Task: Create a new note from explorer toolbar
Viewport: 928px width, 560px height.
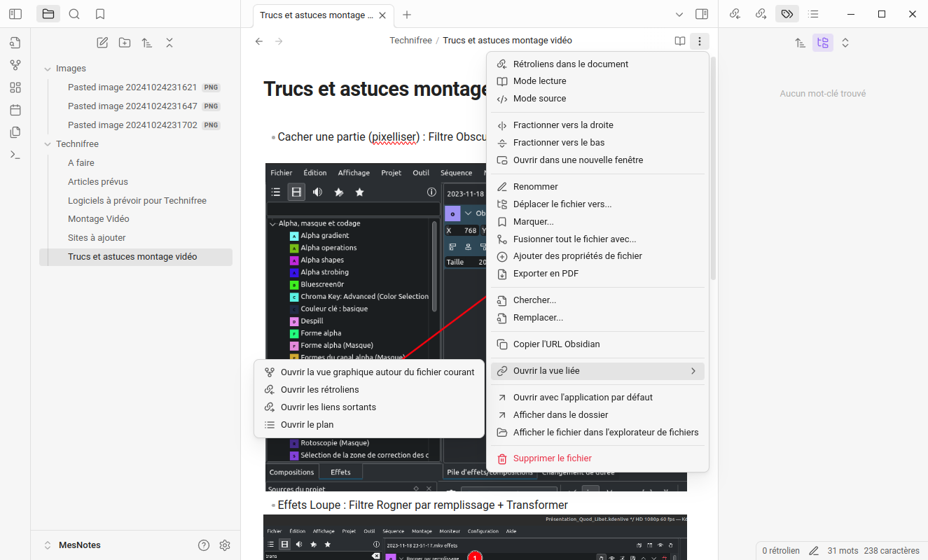Action: tap(102, 43)
